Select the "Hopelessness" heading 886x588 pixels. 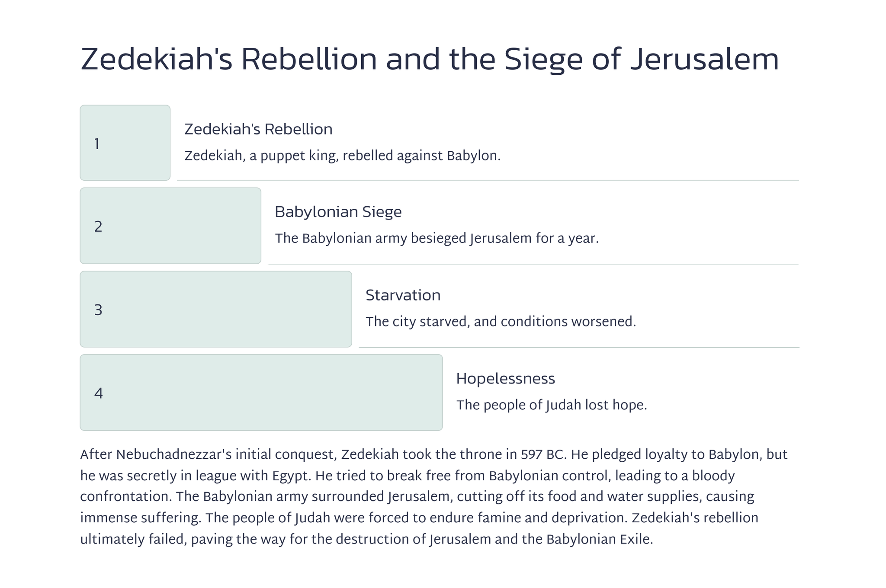click(505, 379)
